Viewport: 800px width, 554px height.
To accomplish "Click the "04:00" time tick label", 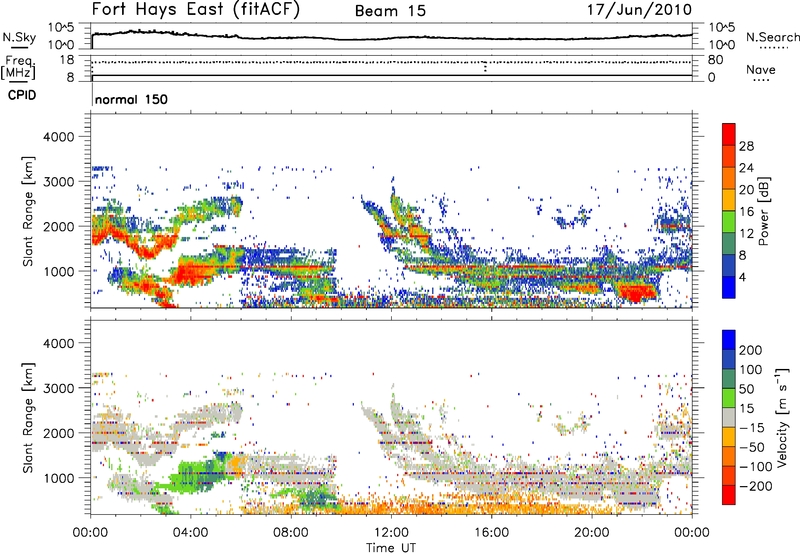I will tap(191, 533).
